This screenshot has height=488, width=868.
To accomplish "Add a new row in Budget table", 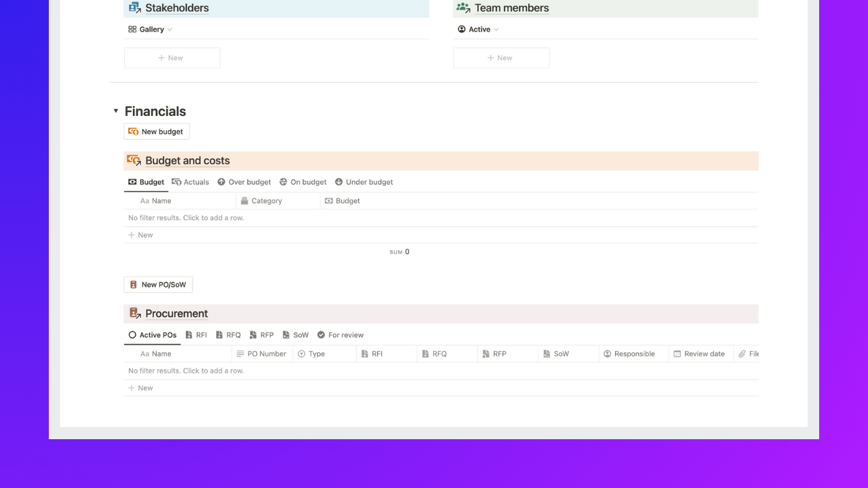I will point(441,235).
